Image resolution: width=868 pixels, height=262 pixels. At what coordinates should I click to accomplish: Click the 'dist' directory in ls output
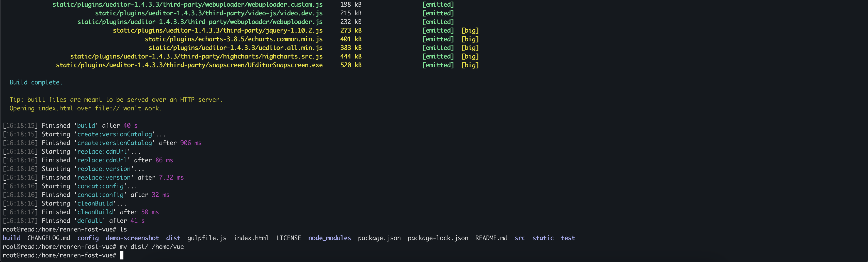coord(173,238)
